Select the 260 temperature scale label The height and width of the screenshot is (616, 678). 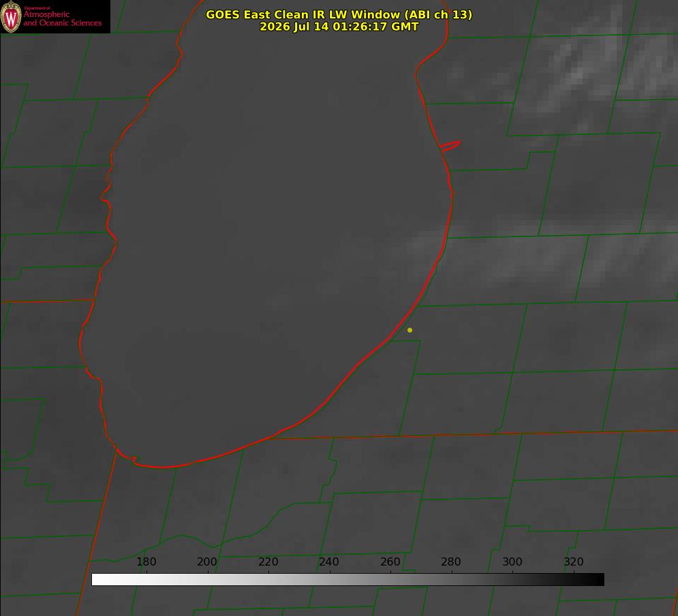click(x=390, y=561)
